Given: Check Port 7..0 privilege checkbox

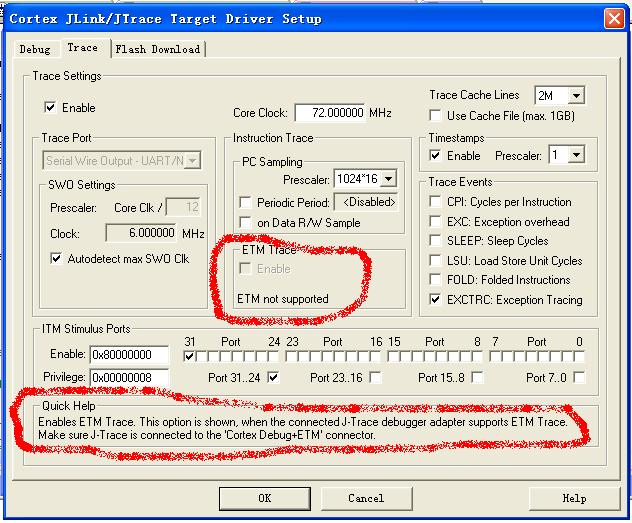Looking at the screenshot, I should pyautogui.click(x=579, y=378).
